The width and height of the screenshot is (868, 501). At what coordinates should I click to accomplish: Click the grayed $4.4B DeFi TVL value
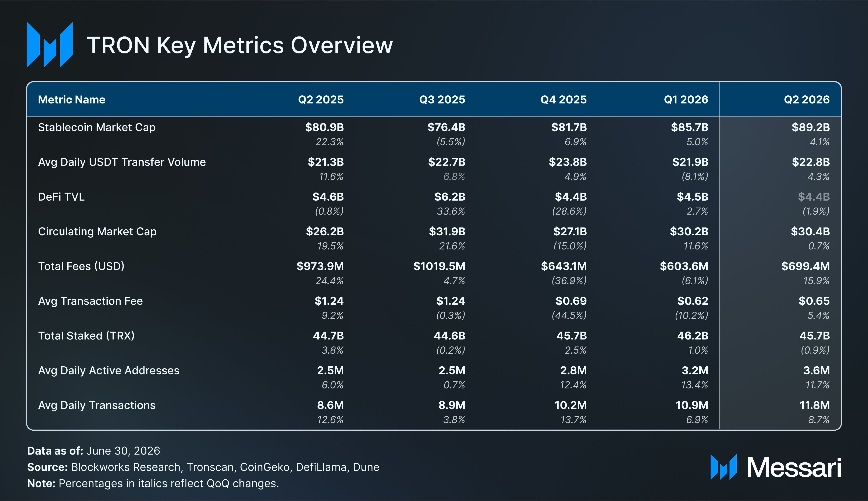pos(814,197)
